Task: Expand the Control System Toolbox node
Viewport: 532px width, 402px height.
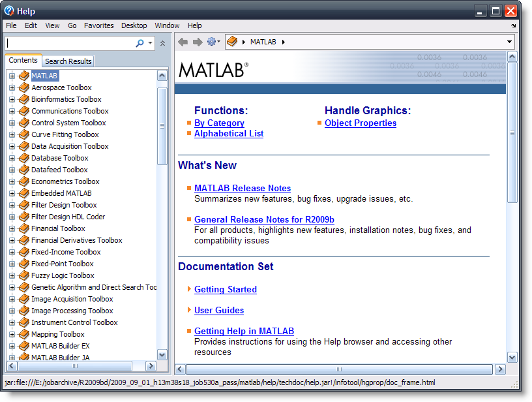Action: coord(12,123)
